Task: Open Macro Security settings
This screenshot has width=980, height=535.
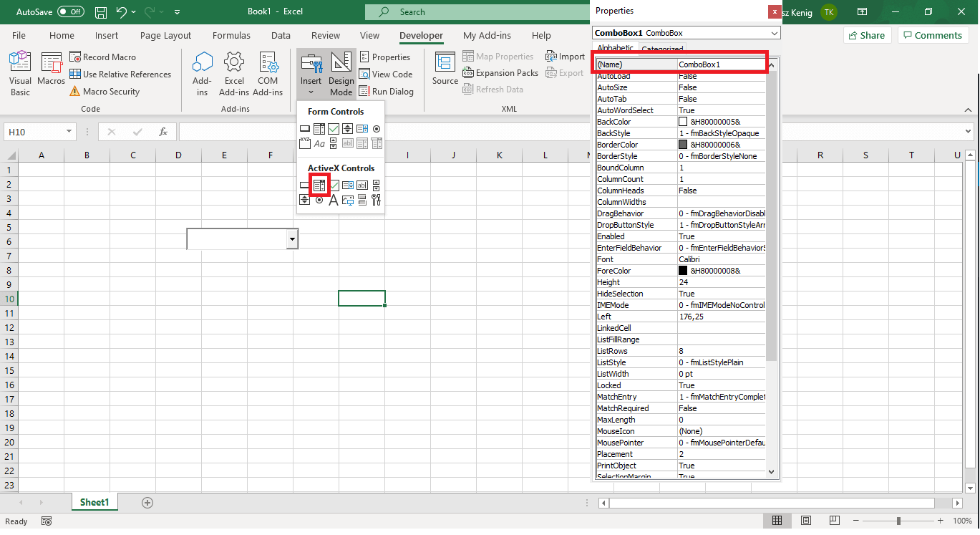Action: point(110,92)
